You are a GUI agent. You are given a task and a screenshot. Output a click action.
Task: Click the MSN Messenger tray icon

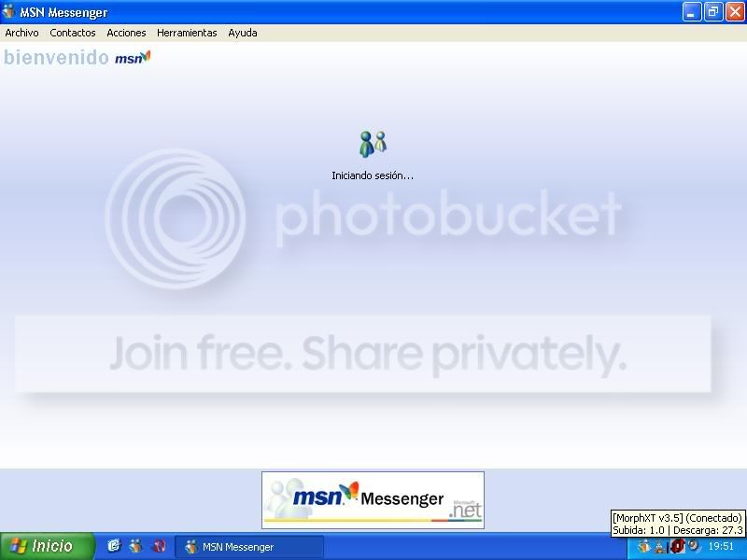coord(643,546)
